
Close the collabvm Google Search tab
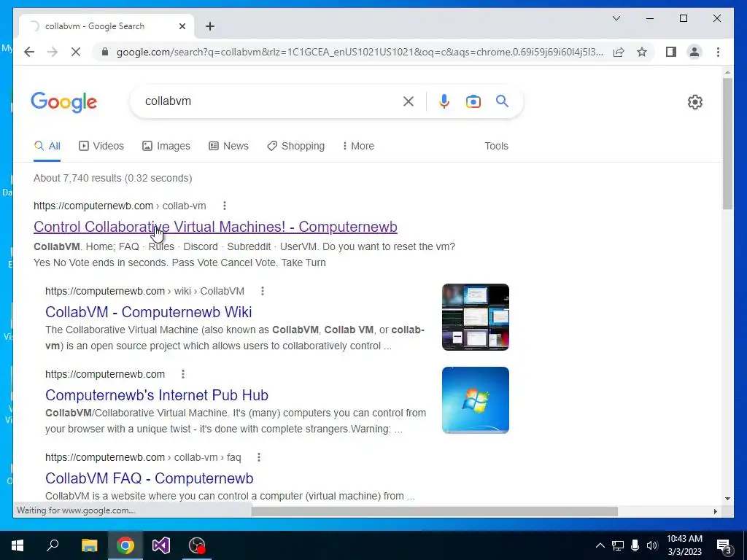(x=182, y=26)
